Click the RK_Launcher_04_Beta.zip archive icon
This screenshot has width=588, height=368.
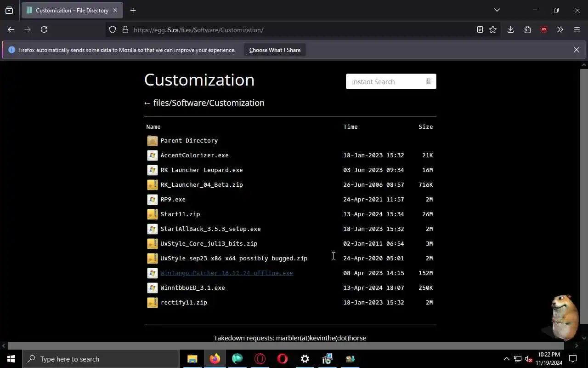(x=153, y=184)
